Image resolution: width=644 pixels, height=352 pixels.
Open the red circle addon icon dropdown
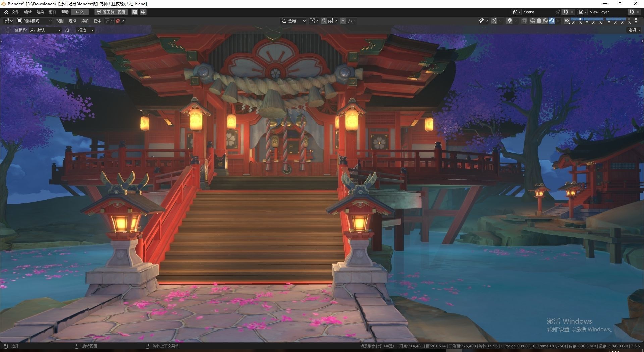pyautogui.click(x=120, y=21)
